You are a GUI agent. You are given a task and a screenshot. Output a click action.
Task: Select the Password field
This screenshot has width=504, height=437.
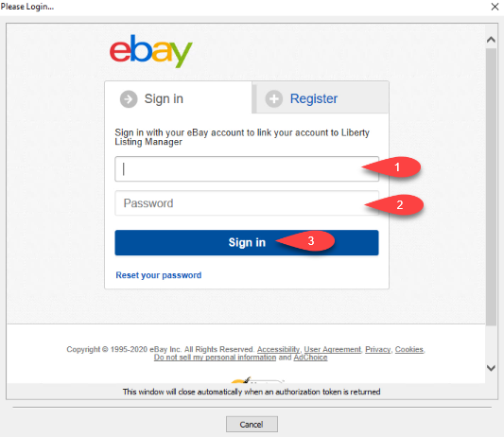coord(247,203)
